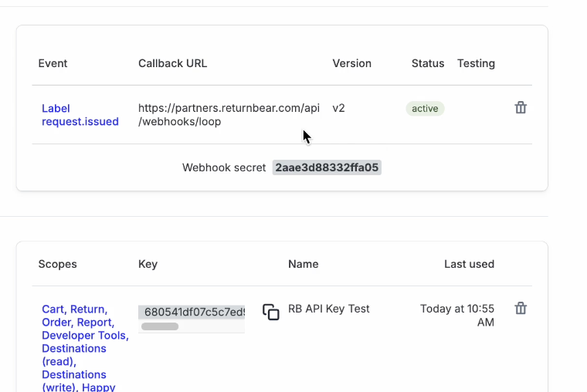Delete the Label request.issued webhook
The height and width of the screenshot is (392, 587).
pos(521,108)
